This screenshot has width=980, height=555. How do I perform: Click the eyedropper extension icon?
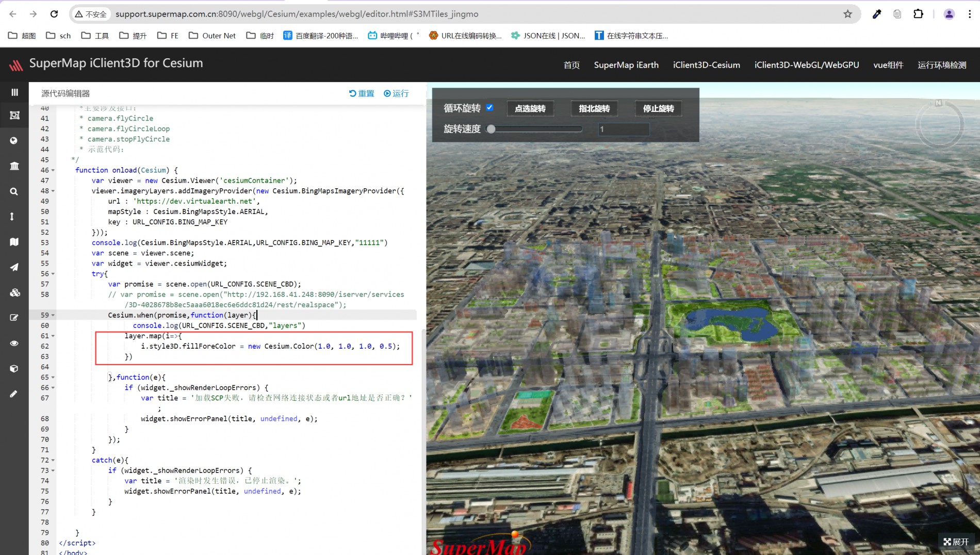pos(877,14)
